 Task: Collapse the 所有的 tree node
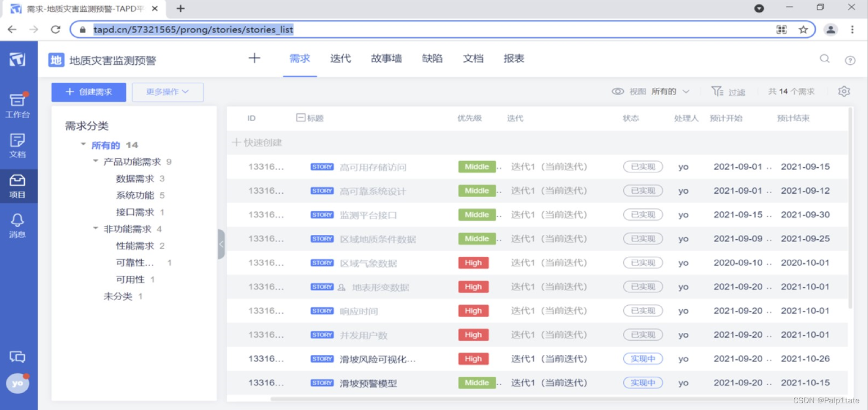point(83,145)
